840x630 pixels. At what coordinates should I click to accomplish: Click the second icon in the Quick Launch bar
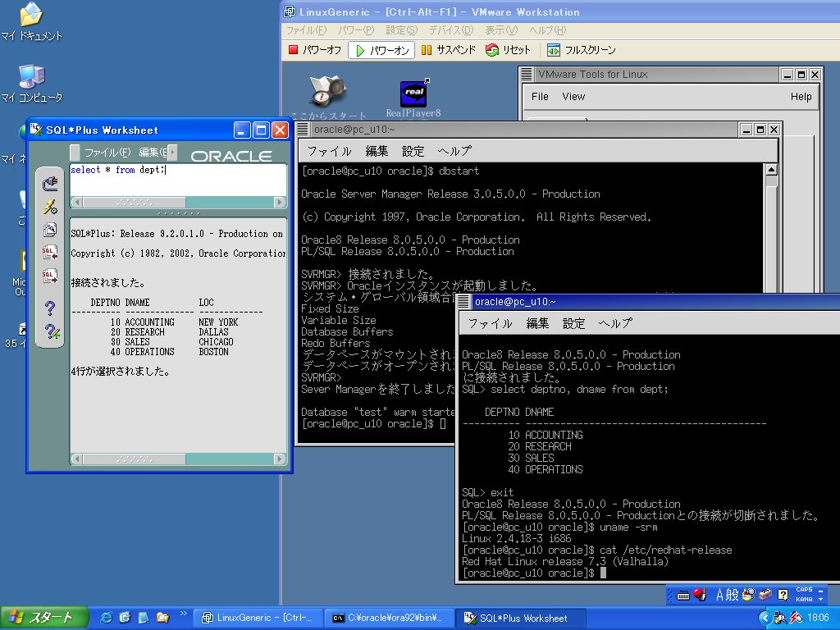pos(125,618)
